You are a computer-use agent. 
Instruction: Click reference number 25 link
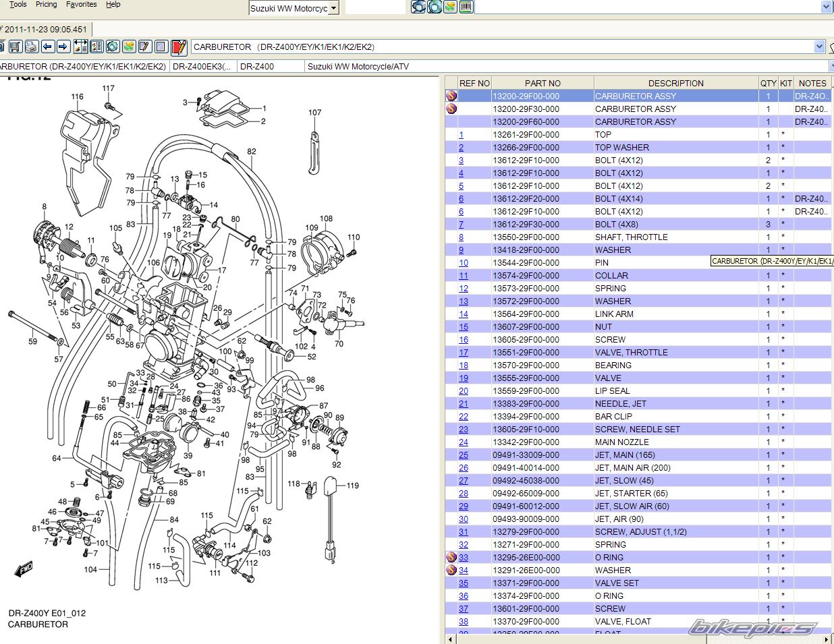(x=464, y=455)
